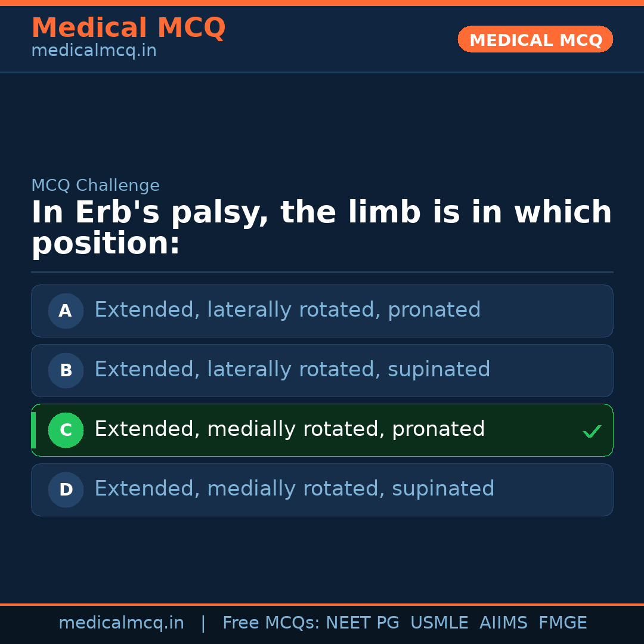Viewport: 644px width, 644px height.
Task: Click AIIMS in the footer
Action: coord(503,623)
